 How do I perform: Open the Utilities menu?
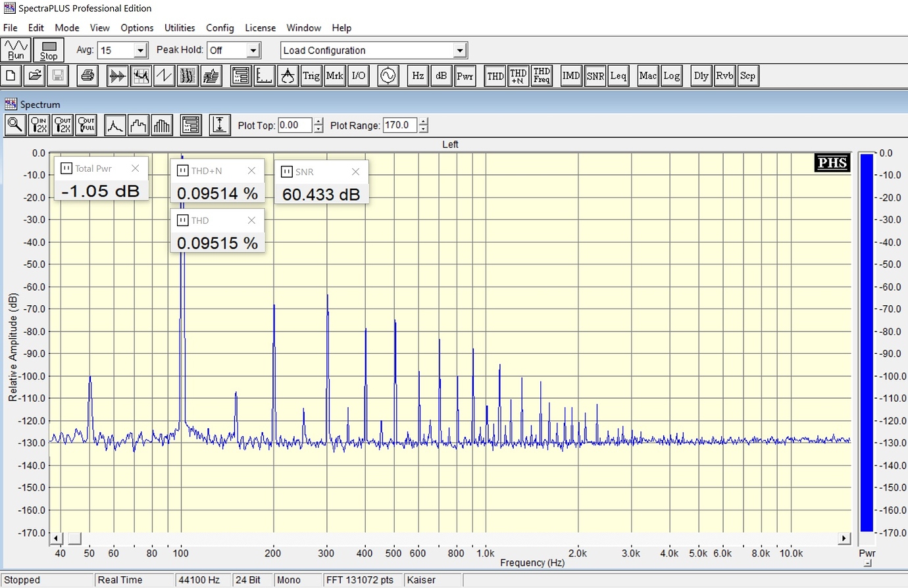(x=179, y=28)
